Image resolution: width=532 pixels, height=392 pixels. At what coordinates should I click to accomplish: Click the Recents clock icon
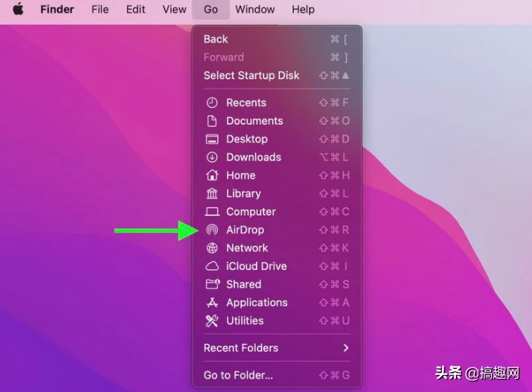(x=212, y=103)
